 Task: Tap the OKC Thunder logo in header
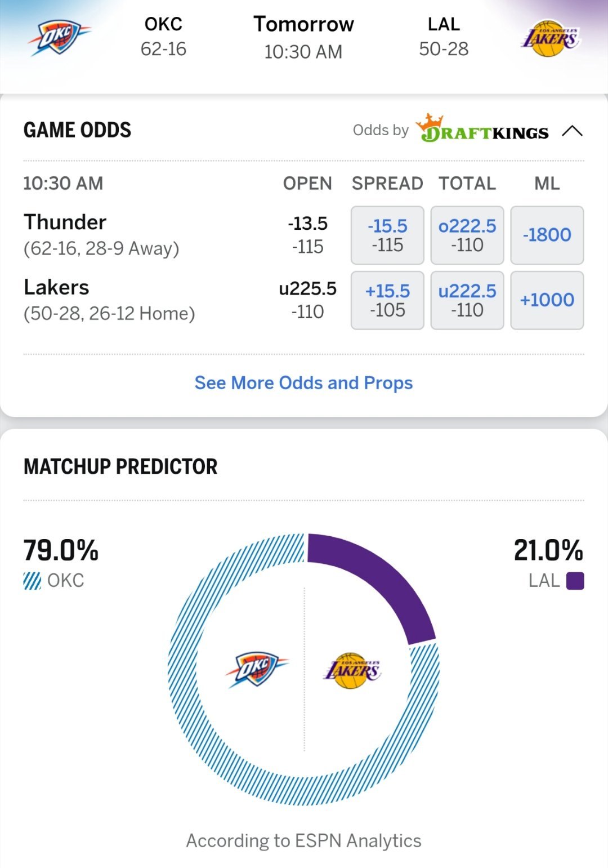pyautogui.click(x=60, y=38)
